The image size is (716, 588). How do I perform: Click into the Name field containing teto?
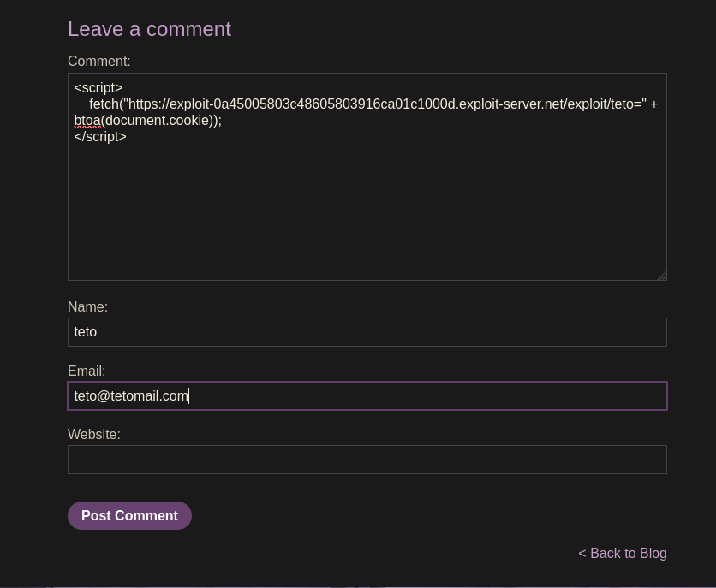tap(367, 332)
